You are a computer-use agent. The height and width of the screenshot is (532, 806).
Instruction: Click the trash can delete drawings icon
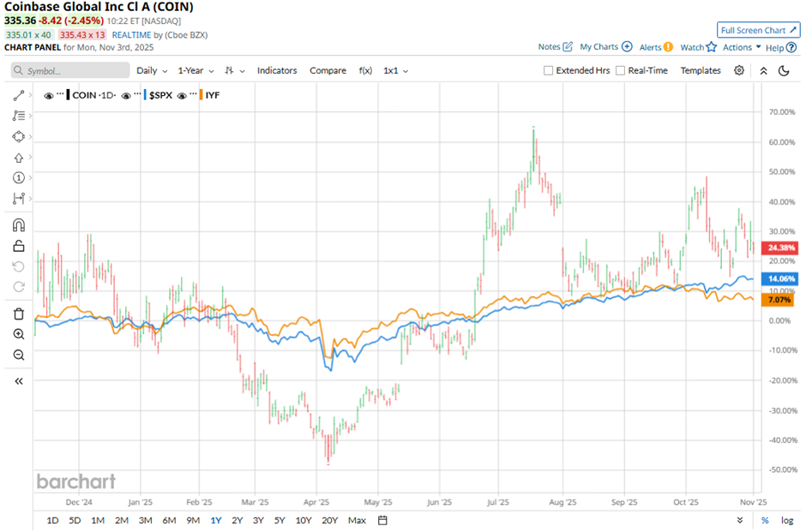click(x=18, y=314)
